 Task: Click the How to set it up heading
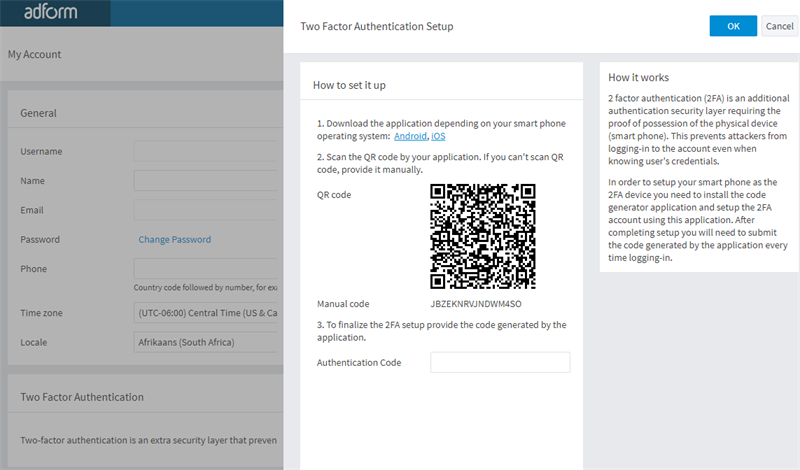(349, 85)
